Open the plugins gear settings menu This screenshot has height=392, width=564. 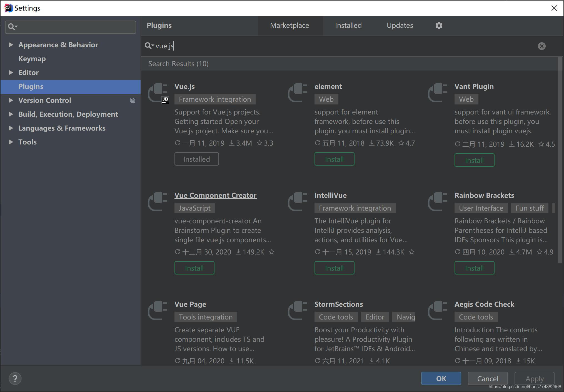[439, 26]
